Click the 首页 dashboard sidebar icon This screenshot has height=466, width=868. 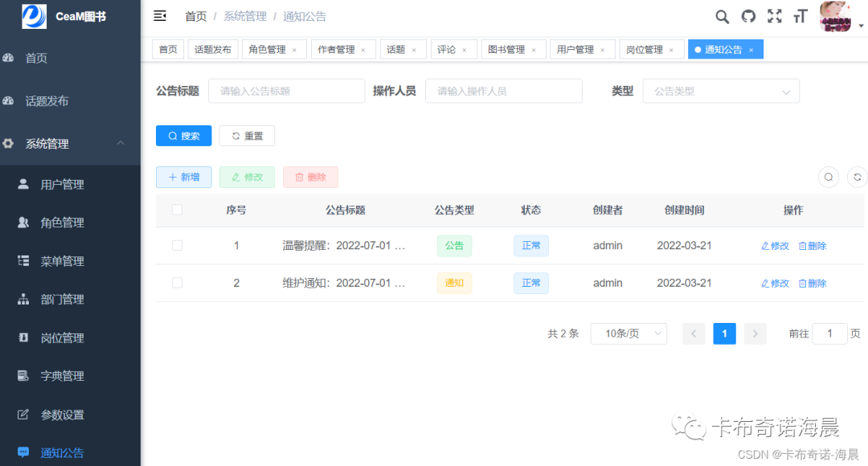8,58
